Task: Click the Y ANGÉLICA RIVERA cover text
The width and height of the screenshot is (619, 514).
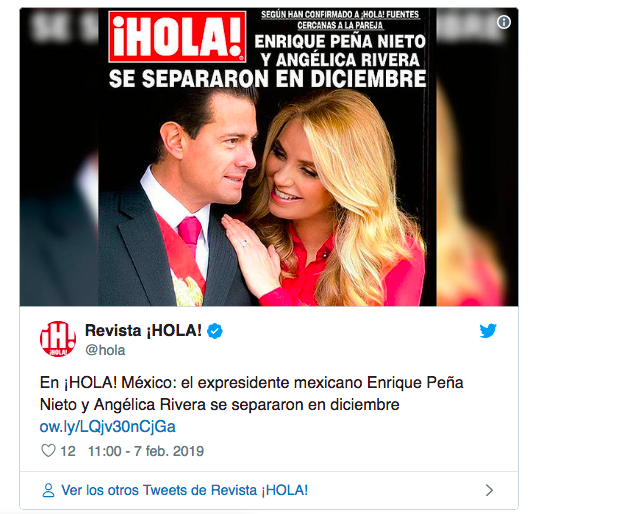Action: [x=340, y=60]
